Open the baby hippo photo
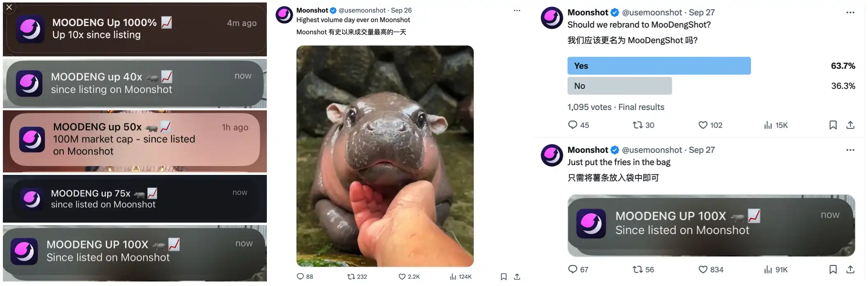This screenshot has height=286, width=868. (x=385, y=156)
